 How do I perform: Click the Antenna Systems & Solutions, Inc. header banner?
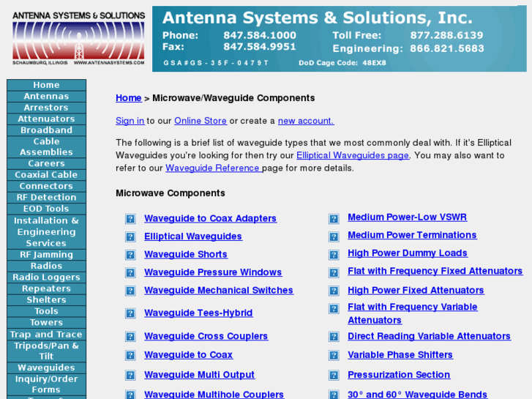(x=340, y=39)
